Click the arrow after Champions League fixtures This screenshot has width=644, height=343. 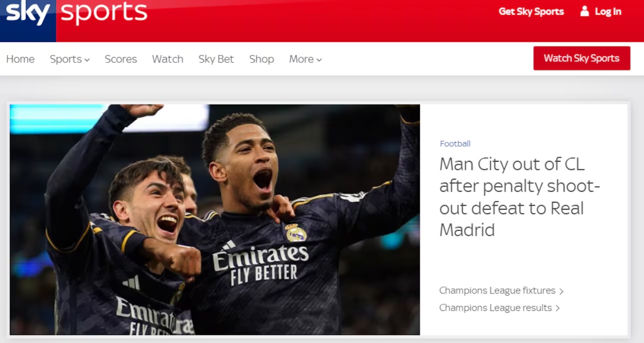tap(561, 291)
